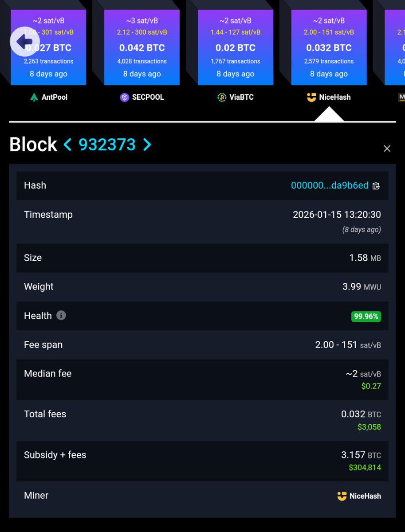Open the SECPOOL pool link

click(x=142, y=97)
